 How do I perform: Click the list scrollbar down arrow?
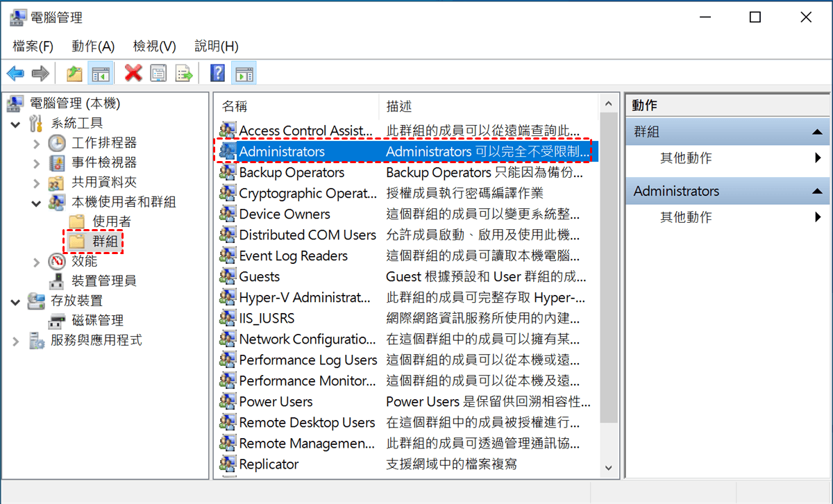(609, 469)
